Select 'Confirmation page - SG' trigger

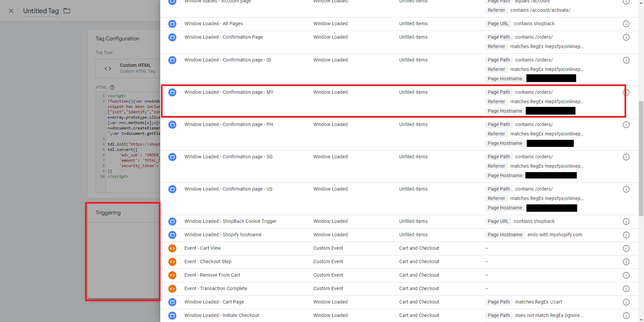[399, 166]
